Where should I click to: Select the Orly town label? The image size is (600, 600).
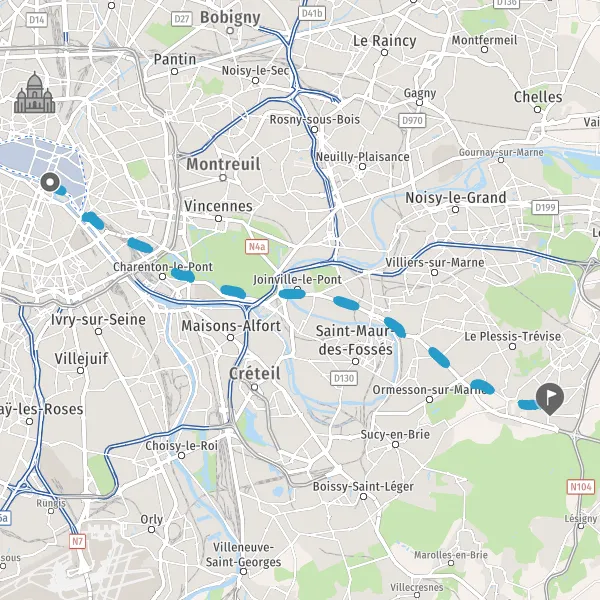(x=152, y=520)
